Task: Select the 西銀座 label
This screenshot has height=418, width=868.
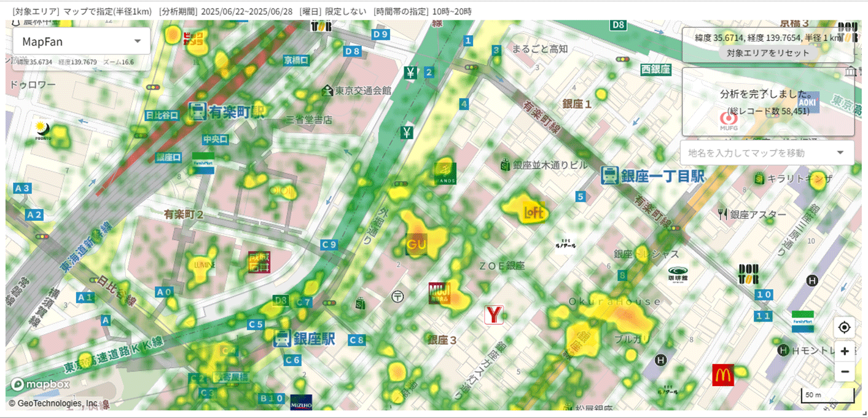Action: point(656,69)
